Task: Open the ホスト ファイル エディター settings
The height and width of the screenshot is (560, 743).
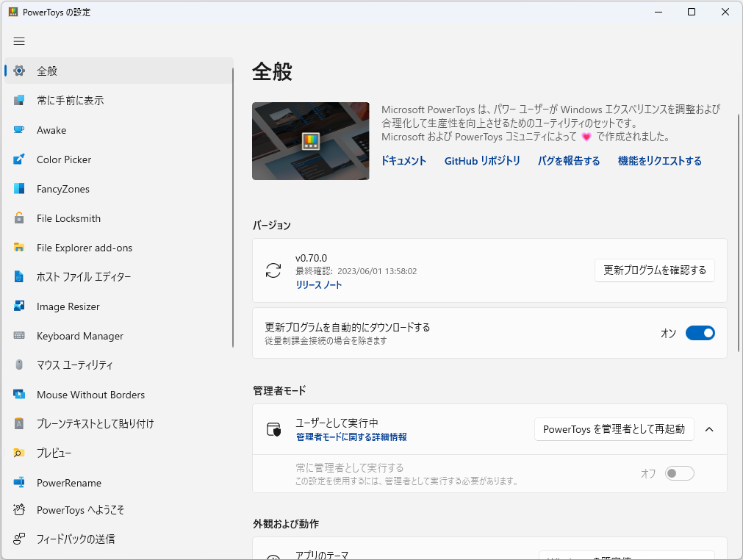Action: click(81, 277)
